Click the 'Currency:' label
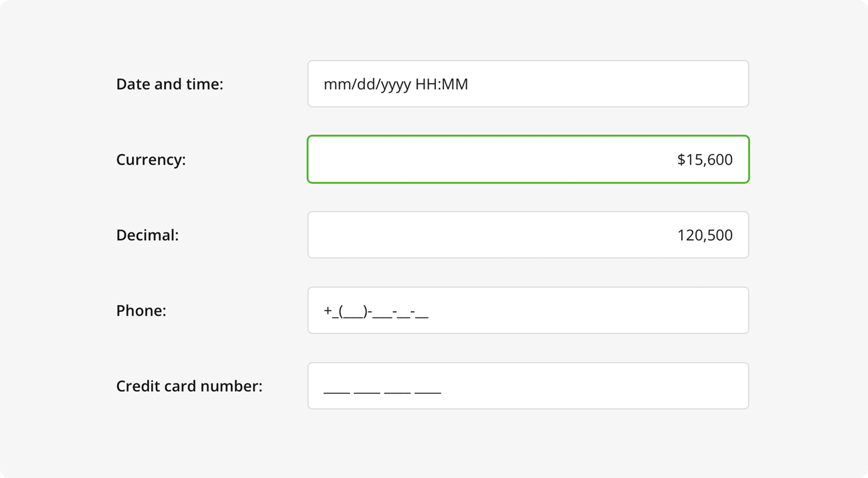Screen dimensions: 868x478 tap(150, 159)
